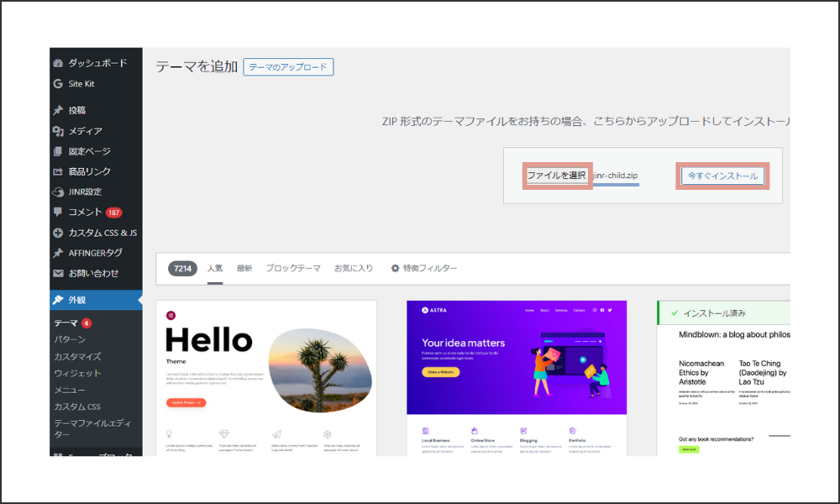The image size is (840, 504).
Task: Click the JINR設定 icon
Action: pos(58,192)
